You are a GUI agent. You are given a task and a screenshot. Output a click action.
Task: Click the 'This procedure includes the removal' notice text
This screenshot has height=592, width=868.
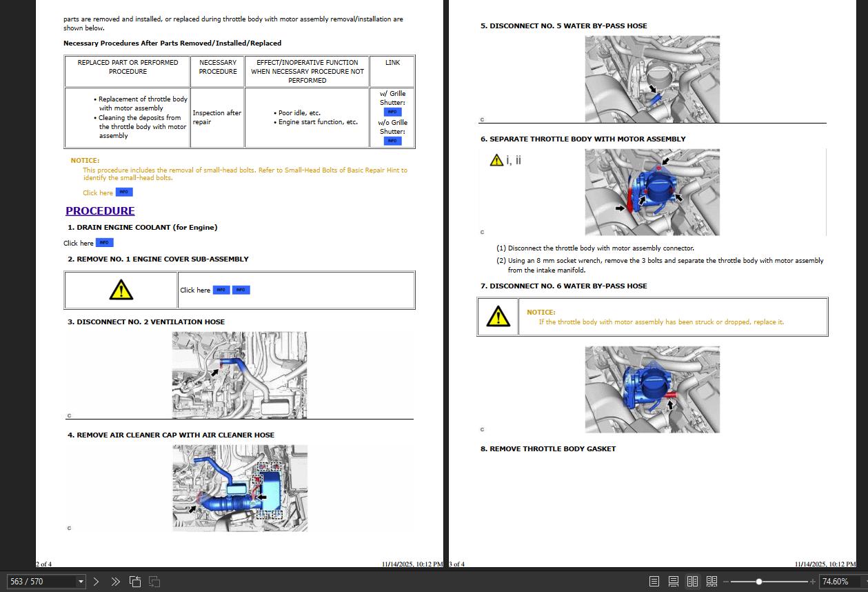(x=245, y=174)
